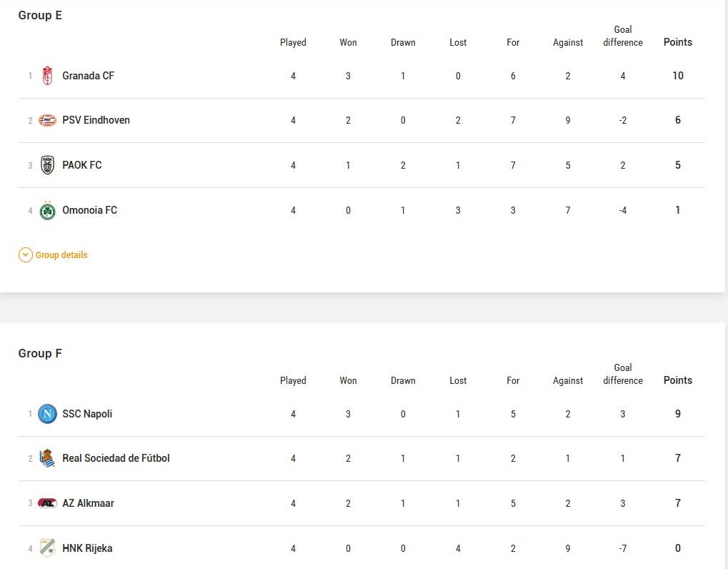Select PAOK FC team name
This screenshot has width=728, height=569.
(81, 165)
